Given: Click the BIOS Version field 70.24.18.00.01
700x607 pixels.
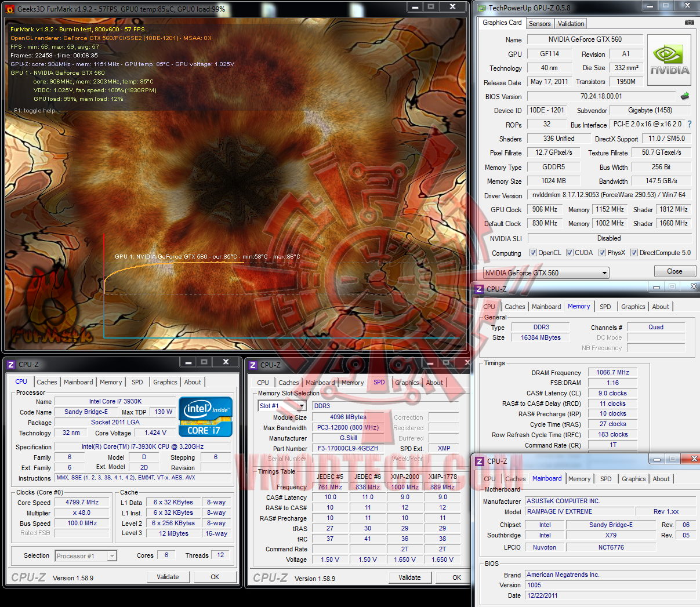Looking at the screenshot, I should pyautogui.click(x=601, y=96).
